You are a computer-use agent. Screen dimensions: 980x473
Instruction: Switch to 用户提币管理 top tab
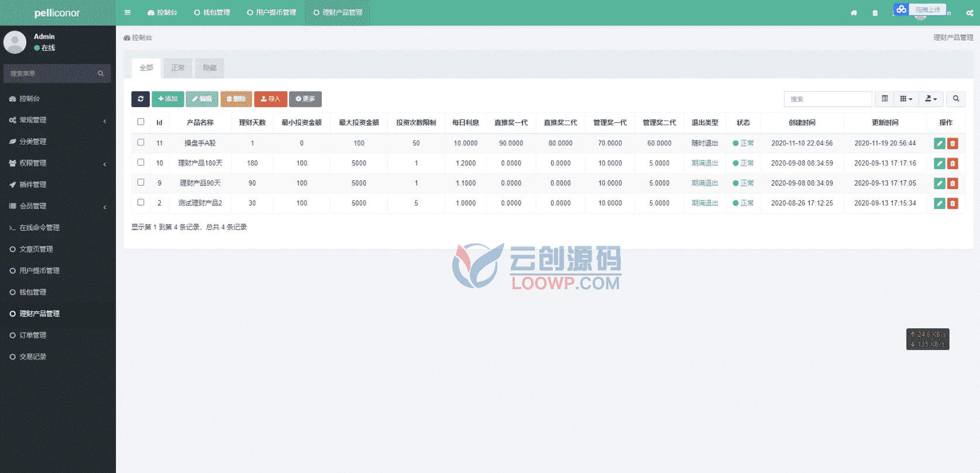click(271, 12)
